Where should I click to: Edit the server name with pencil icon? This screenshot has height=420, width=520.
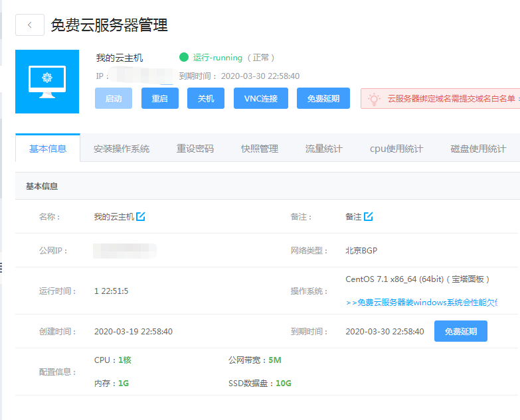(x=141, y=216)
